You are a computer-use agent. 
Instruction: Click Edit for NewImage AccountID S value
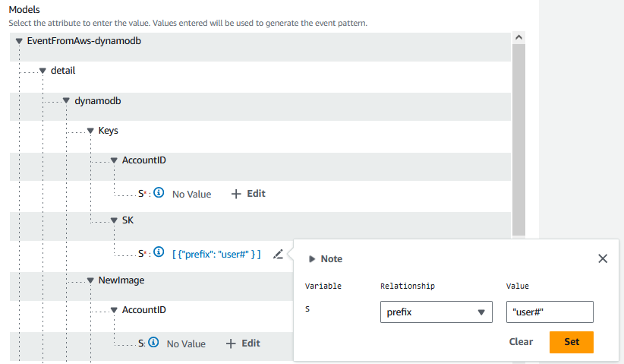pos(243,343)
